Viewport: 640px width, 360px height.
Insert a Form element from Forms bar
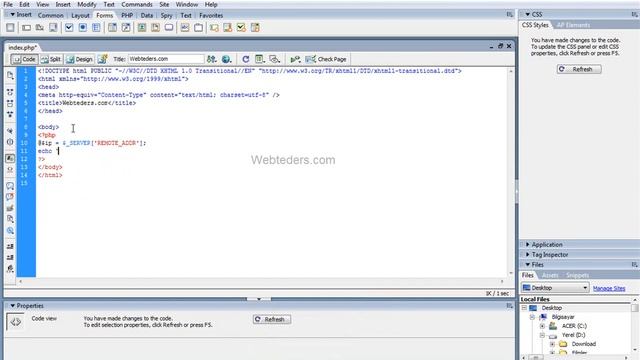10,28
